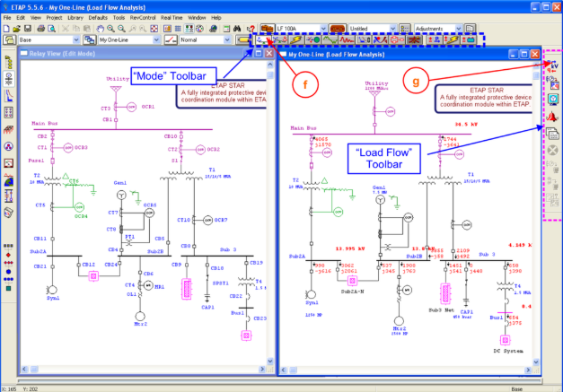The image size is (563, 392).
Task: Open the RevControl menu
Action: click(143, 18)
